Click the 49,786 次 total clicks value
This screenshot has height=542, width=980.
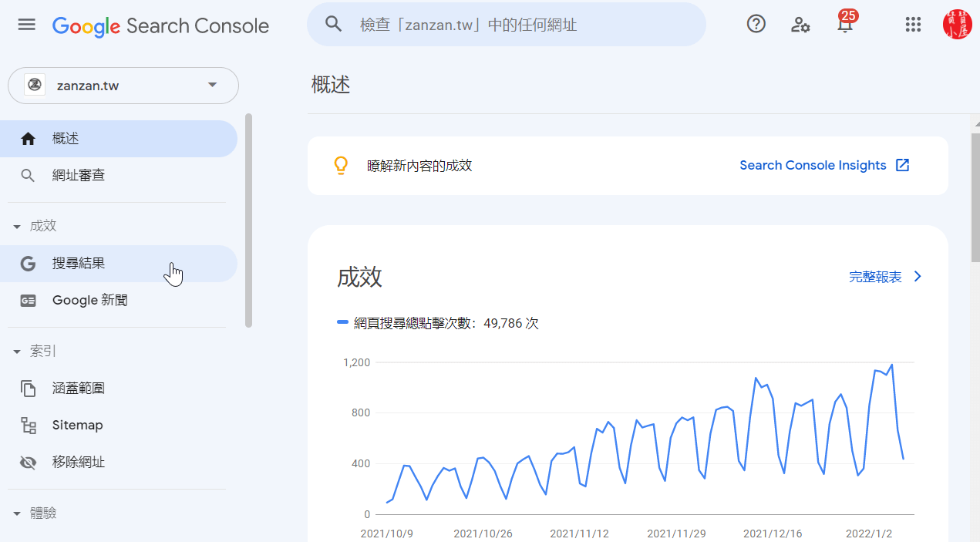(x=511, y=323)
